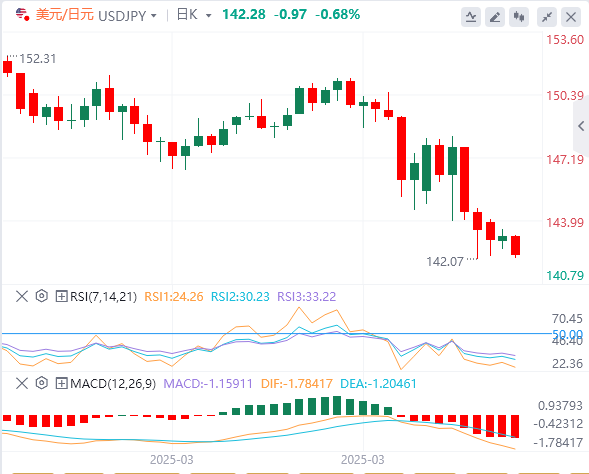Click the shrink/exit fullscreen arrows button

point(547,17)
